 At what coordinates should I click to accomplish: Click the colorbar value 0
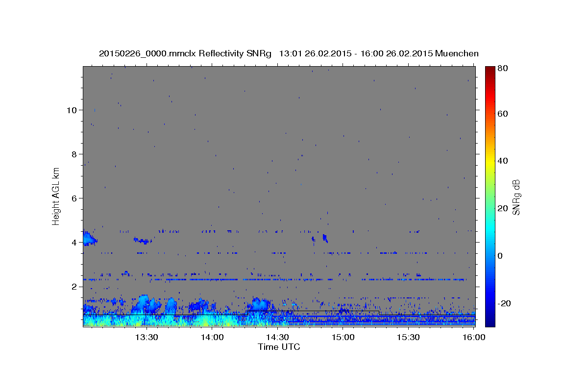pos(500,255)
